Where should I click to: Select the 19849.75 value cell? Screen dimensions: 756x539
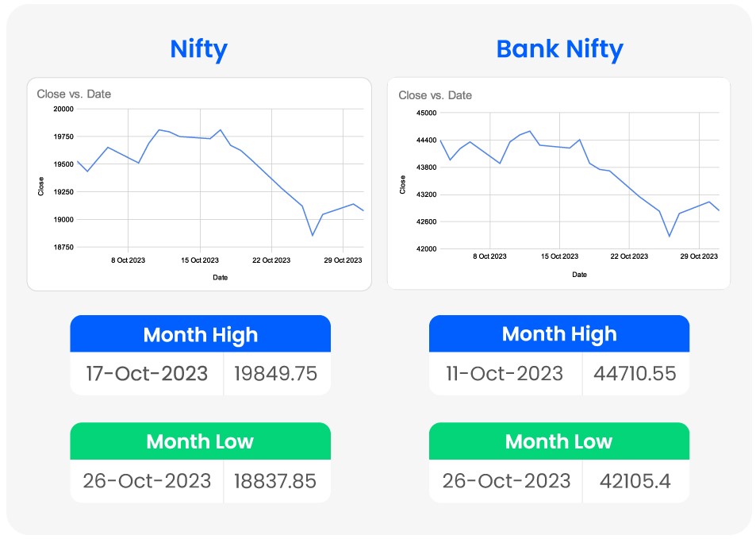(x=277, y=374)
